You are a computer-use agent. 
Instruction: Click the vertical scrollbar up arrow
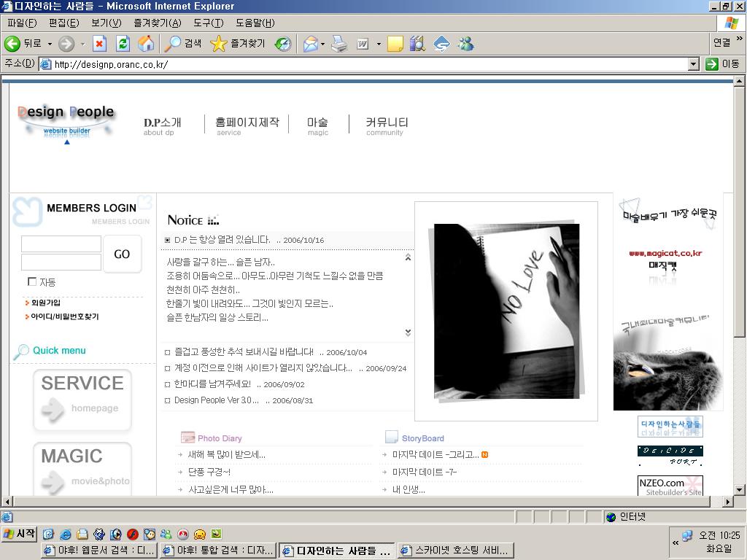[x=739, y=81]
